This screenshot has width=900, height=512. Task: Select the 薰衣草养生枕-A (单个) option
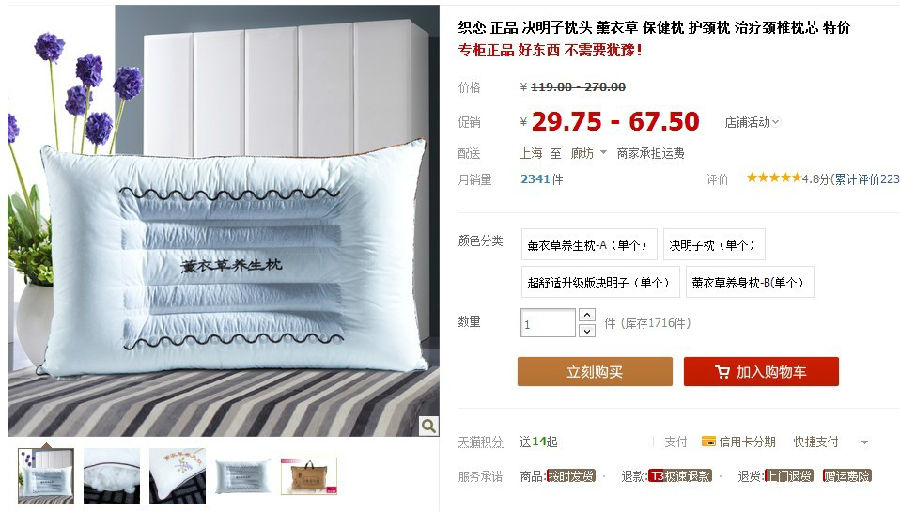click(x=589, y=245)
